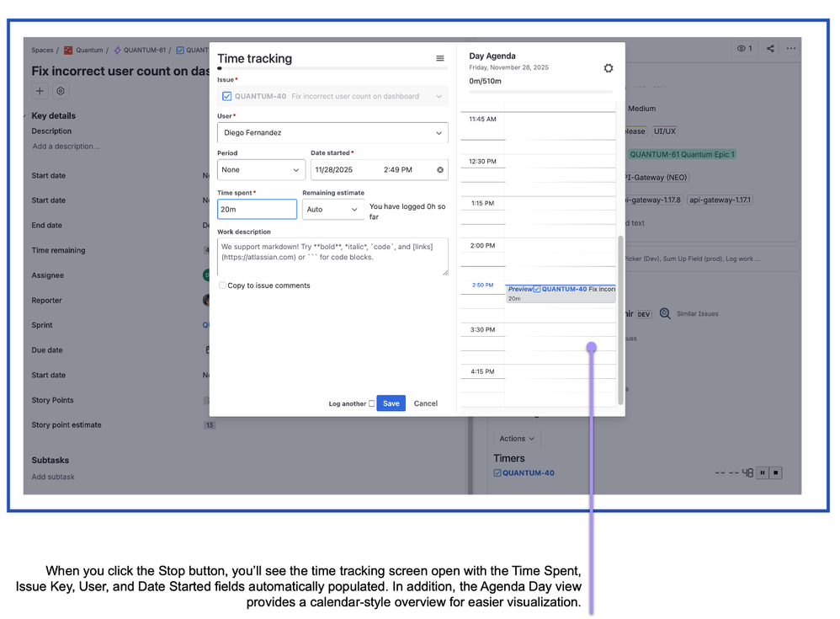Image resolution: width=840 pixels, height=619 pixels.
Task: Click the issue type checkbox icon in Issue field
Action: [x=226, y=97]
